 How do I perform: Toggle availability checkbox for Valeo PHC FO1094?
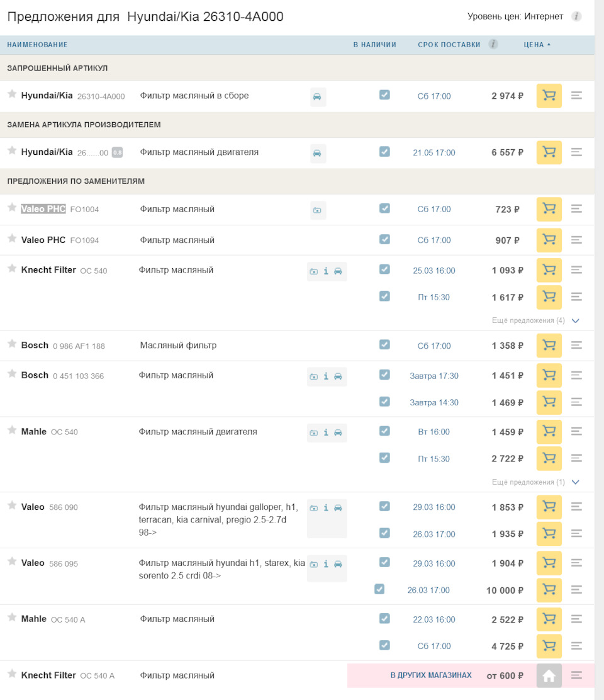click(384, 239)
